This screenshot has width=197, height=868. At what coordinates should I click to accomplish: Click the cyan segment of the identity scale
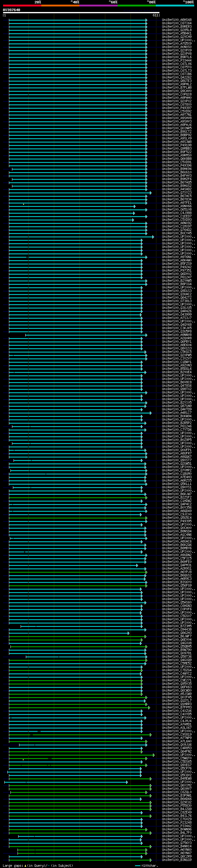pyautogui.click(x=175, y=6)
